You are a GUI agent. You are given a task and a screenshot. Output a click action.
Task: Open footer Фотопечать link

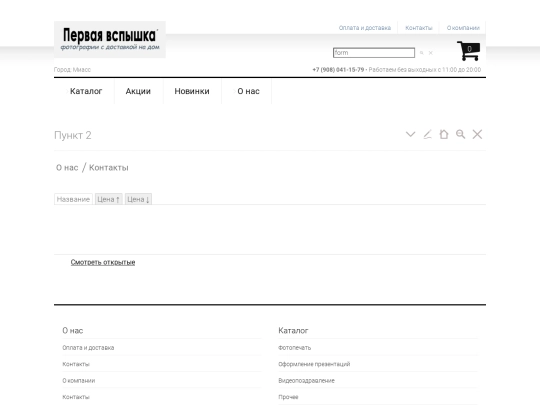tap(295, 348)
